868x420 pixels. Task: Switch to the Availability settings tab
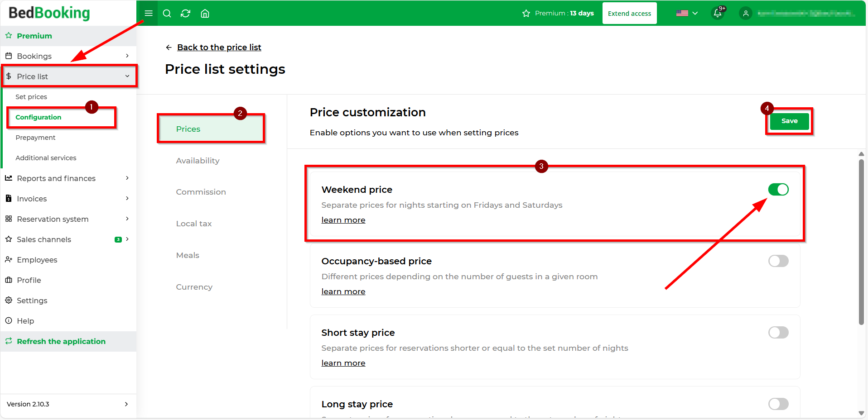point(198,161)
